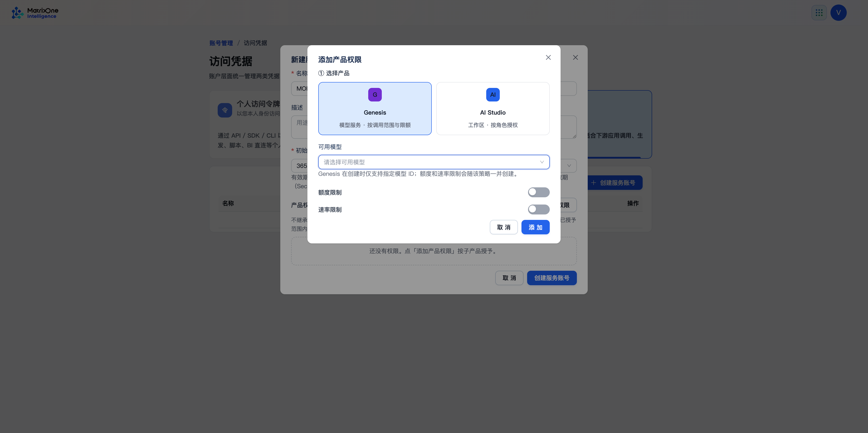
Task: Click 取消 in the add permission dialog
Action: [503, 227]
